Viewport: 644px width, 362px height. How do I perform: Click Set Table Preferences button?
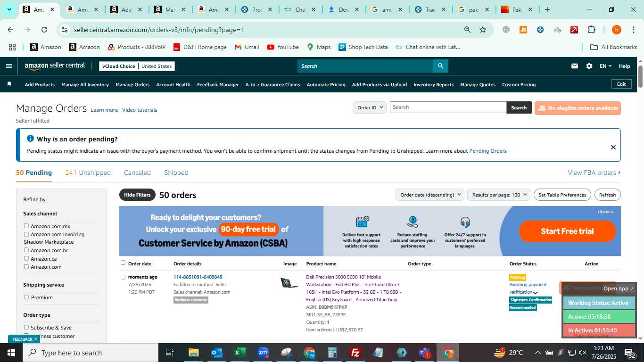pyautogui.click(x=562, y=195)
